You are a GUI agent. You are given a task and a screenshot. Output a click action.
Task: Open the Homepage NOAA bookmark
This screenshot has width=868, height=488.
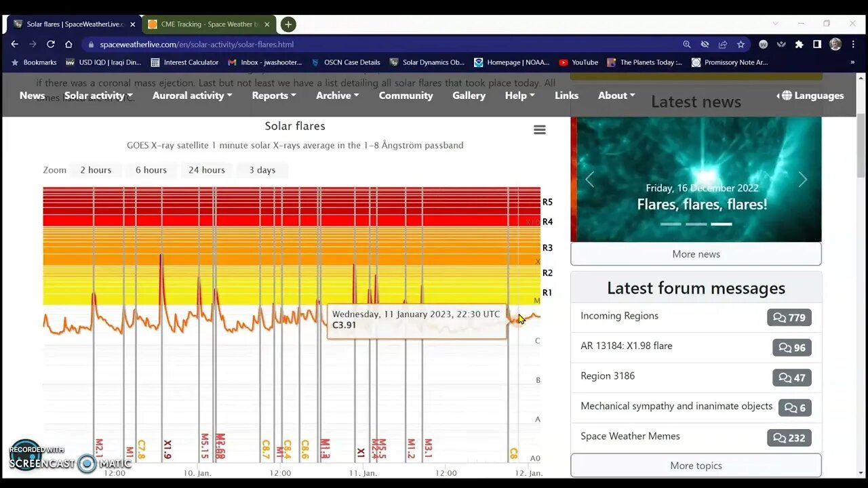click(513, 62)
